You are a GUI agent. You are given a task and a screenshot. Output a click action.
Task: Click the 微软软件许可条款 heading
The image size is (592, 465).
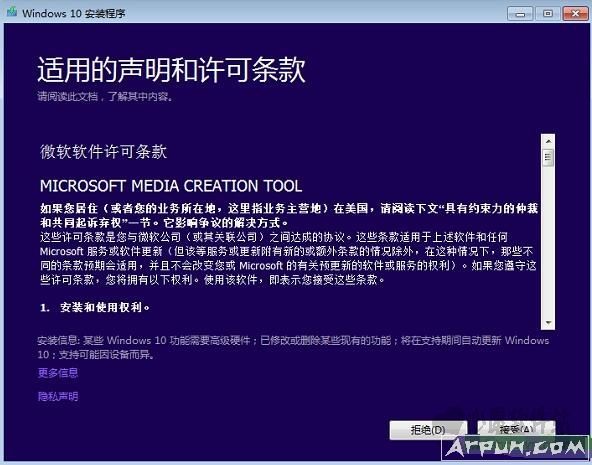(x=103, y=152)
